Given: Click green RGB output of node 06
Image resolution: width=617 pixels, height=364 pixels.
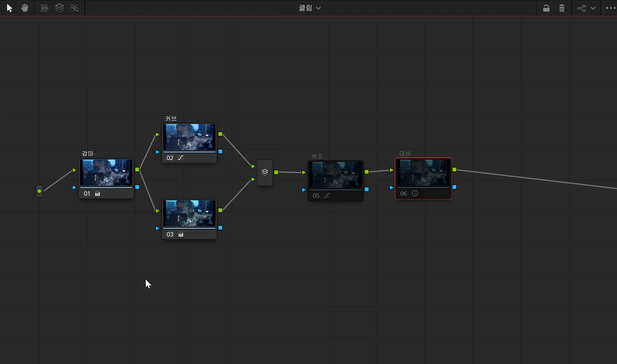Looking at the screenshot, I should 454,169.
